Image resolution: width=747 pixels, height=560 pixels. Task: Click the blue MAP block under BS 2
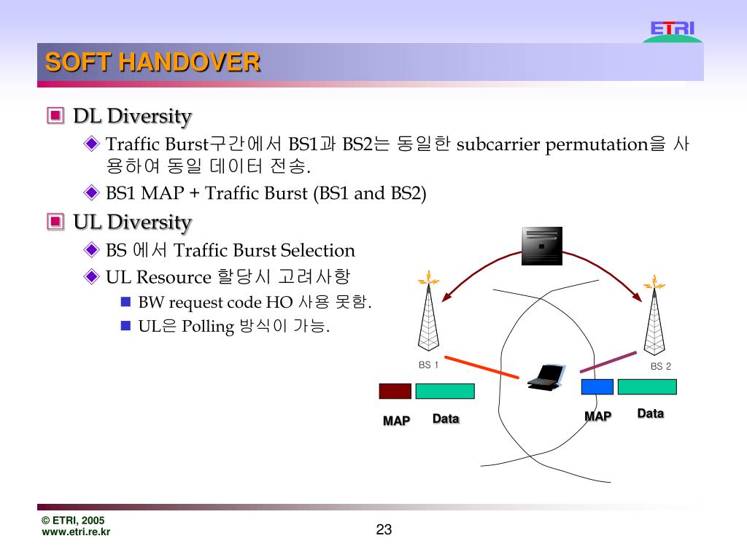(x=597, y=386)
